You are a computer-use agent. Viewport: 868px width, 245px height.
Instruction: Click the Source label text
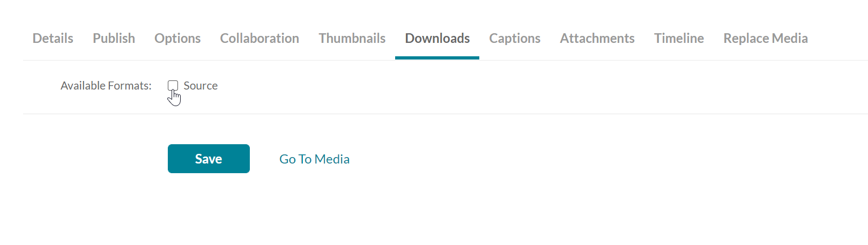[x=201, y=86]
